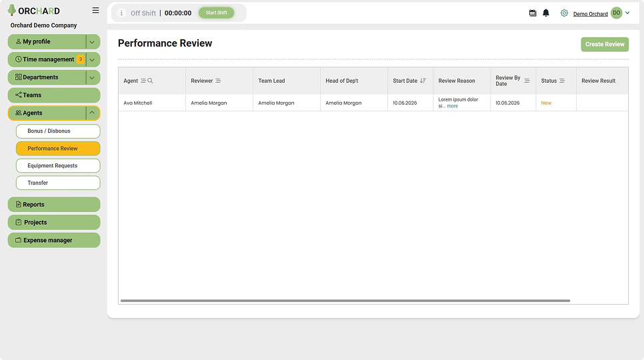Open Equipment Requests submenu
644x360 pixels.
click(x=58, y=166)
